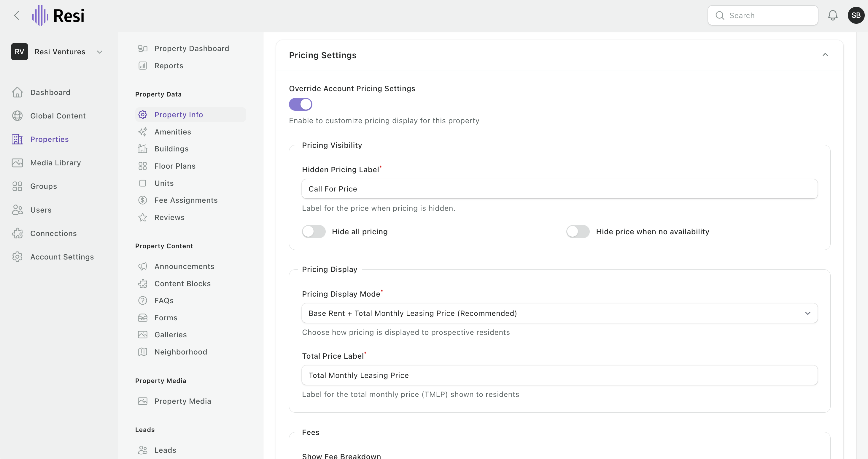Image resolution: width=868 pixels, height=459 pixels.
Task: Open Property Media page
Action: coord(183,401)
